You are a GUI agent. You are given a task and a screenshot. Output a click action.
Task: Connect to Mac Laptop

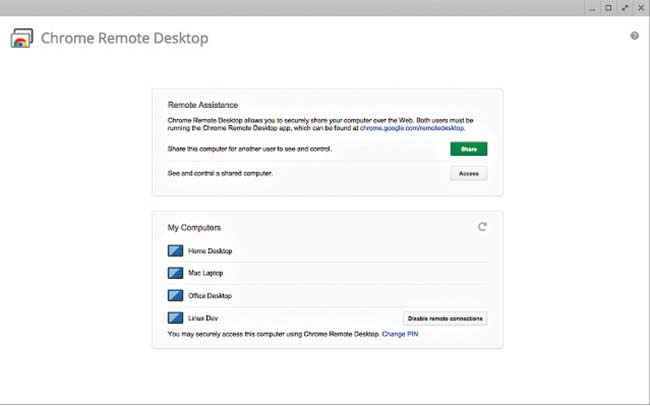pyautogui.click(x=206, y=273)
